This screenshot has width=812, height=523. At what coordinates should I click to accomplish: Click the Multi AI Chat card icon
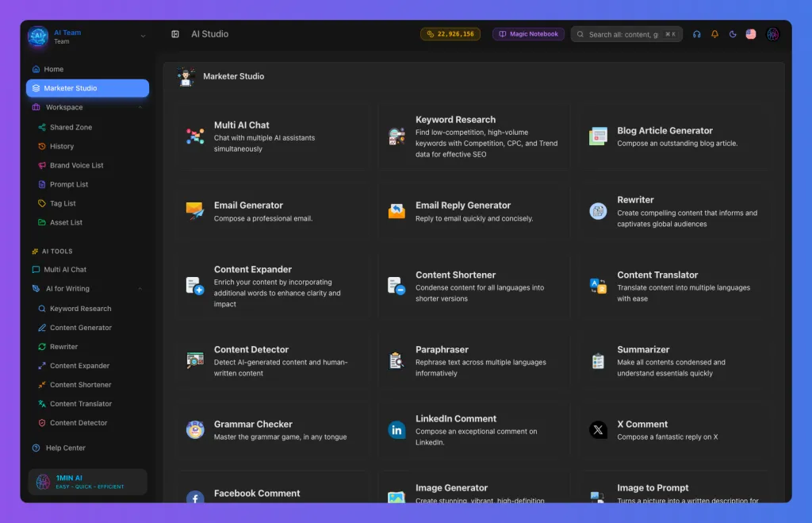[x=195, y=137]
